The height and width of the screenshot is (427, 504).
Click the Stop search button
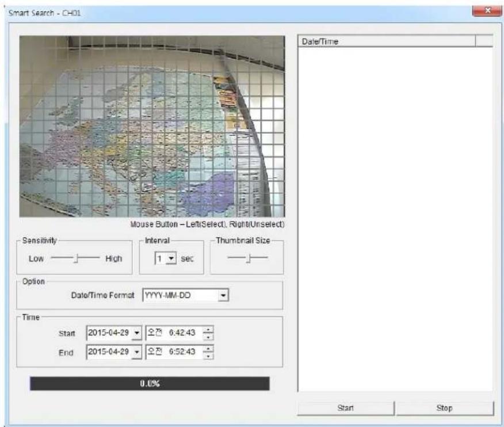coord(445,408)
